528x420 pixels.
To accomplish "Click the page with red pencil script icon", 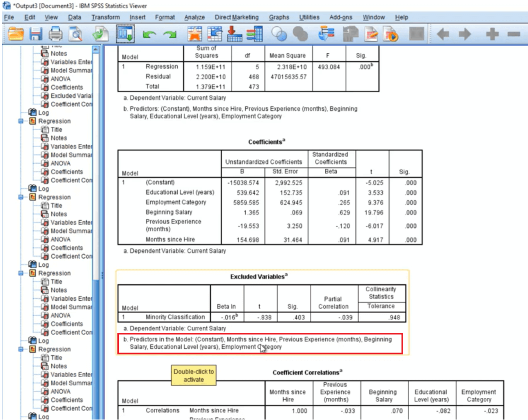I will coord(371,34).
